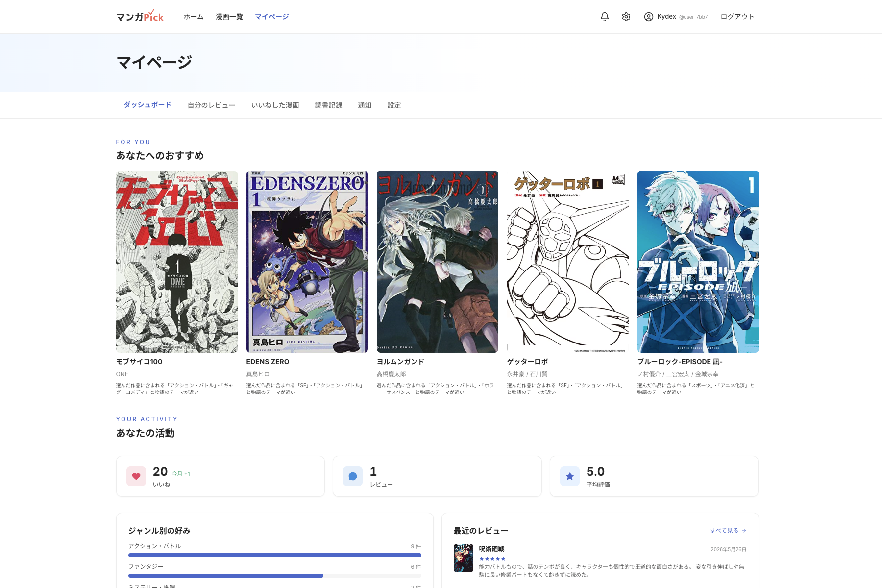Click the 20 いいね count card
Image resolution: width=882 pixels, height=588 pixels.
(x=220, y=476)
